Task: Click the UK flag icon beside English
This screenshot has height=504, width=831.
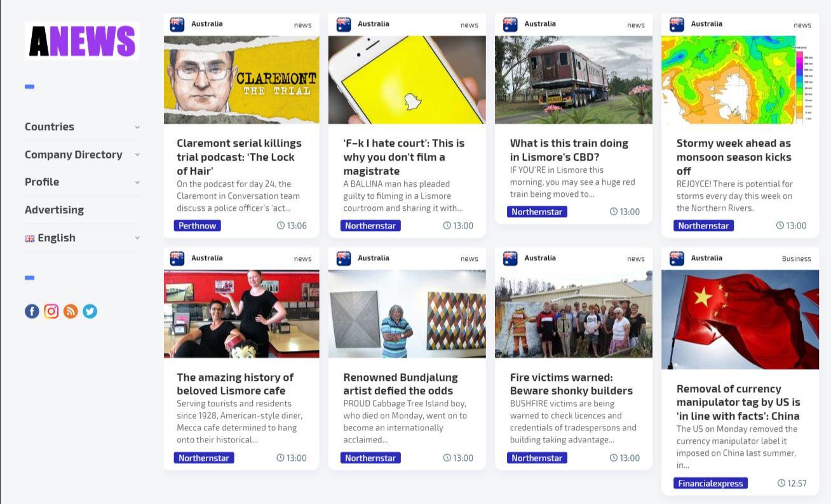Action: [29, 239]
